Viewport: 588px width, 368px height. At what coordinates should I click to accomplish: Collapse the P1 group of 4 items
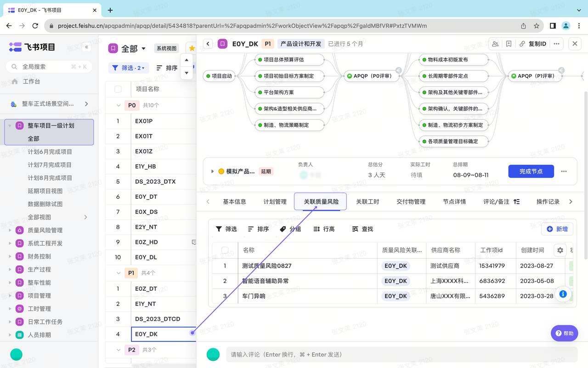pos(118,273)
